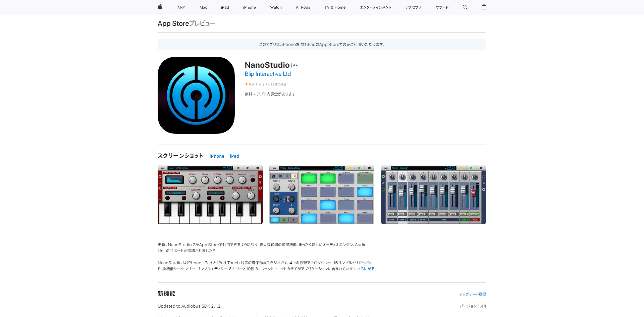The width and height of the screenshot is (644, 317).
Task: Open the エンターテインメント menu item
Action: tap(375, 7)
